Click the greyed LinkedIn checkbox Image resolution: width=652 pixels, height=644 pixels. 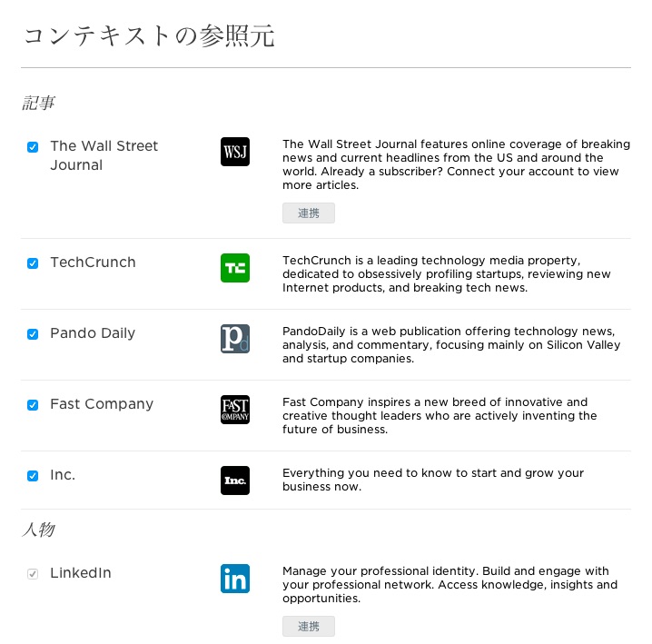click(x=33, y=574)
